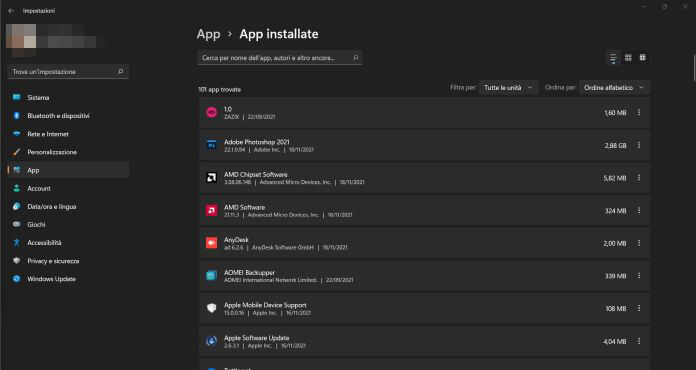
Task: Open the Giochi settings section
Action: (68, 225)
